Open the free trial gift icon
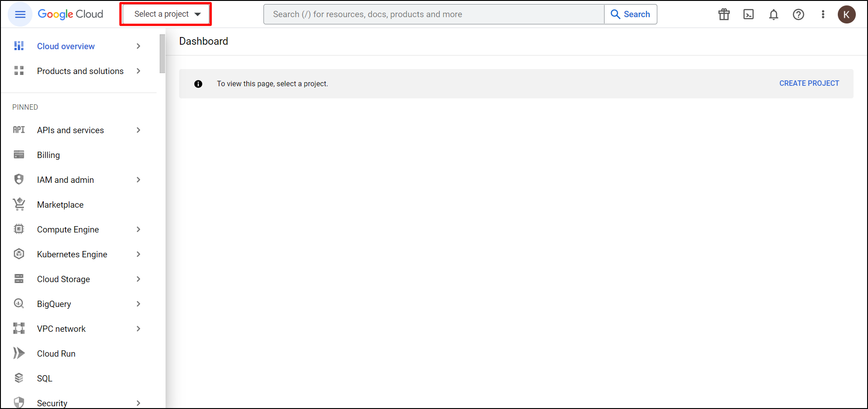This screenshot has width=868, height=409. click(x=724, y=14)
